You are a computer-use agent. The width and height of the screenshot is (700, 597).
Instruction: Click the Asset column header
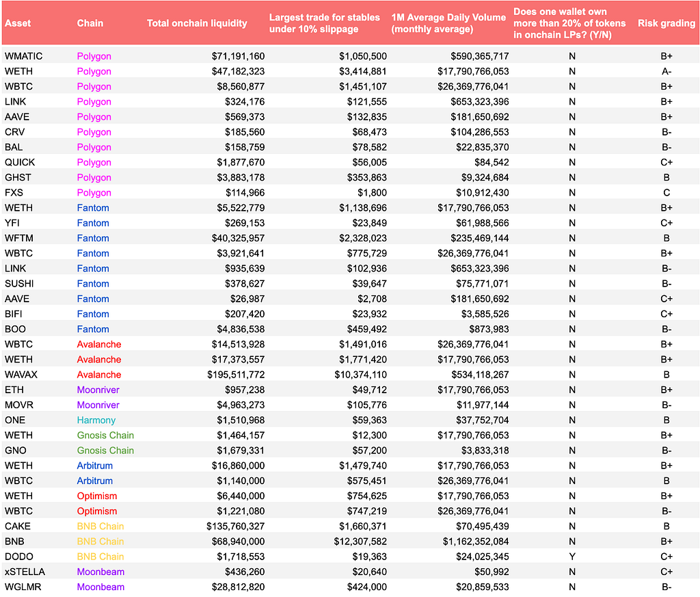(x=18, y=23)
